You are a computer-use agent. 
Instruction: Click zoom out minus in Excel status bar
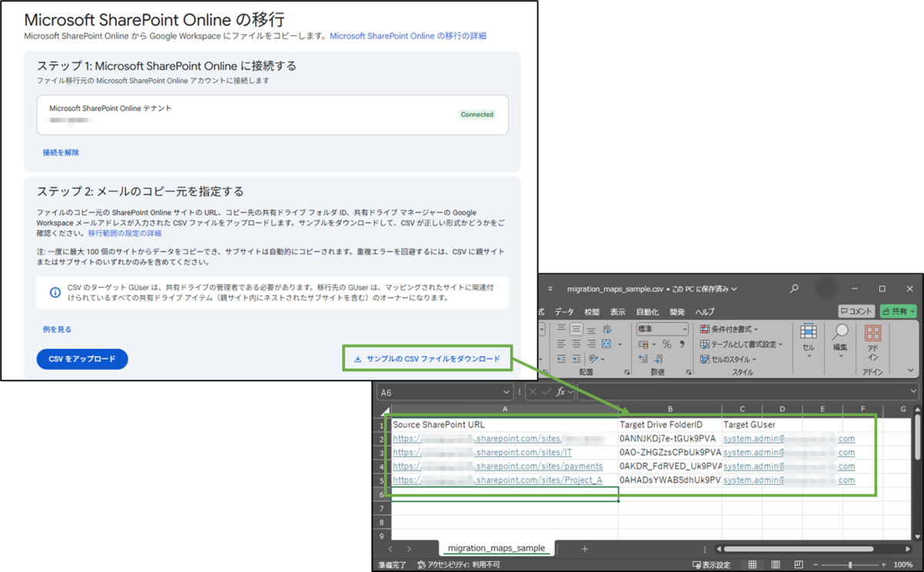click(816, 564)
